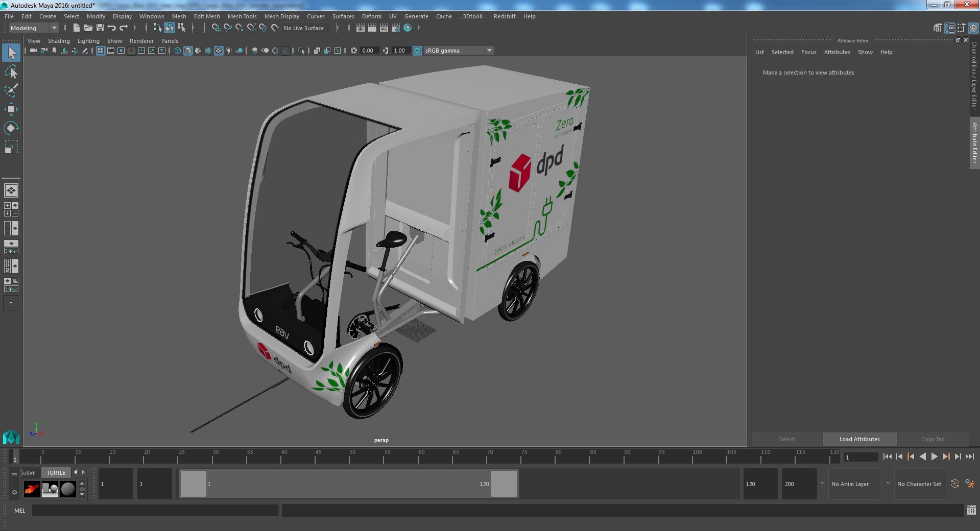
Task: Select camera icon in viewport toolbar
Action: pyautogui.click(x=33, y=51)
